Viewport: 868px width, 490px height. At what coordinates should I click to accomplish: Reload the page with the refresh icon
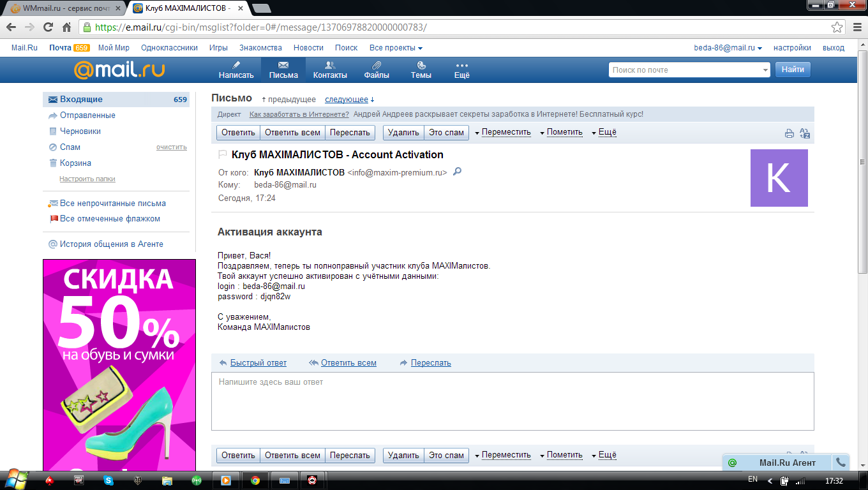(x=48, y=27)
